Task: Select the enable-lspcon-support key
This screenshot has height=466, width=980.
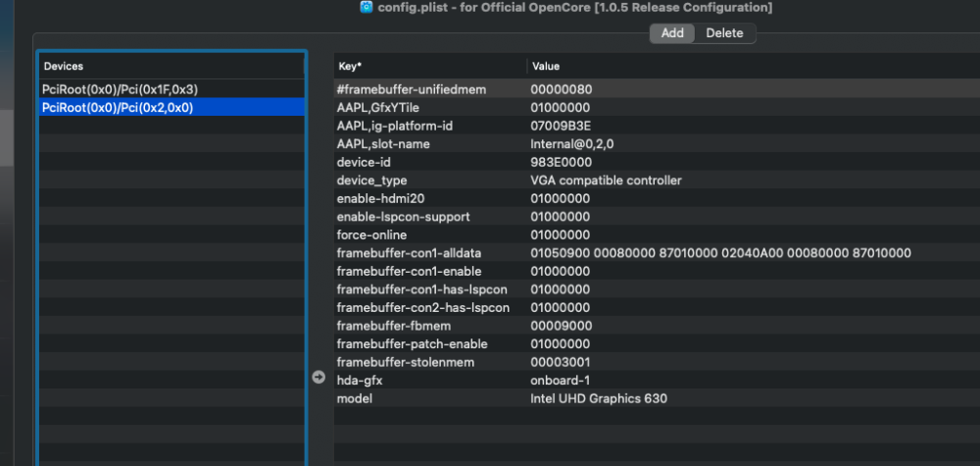Action: 403,217
